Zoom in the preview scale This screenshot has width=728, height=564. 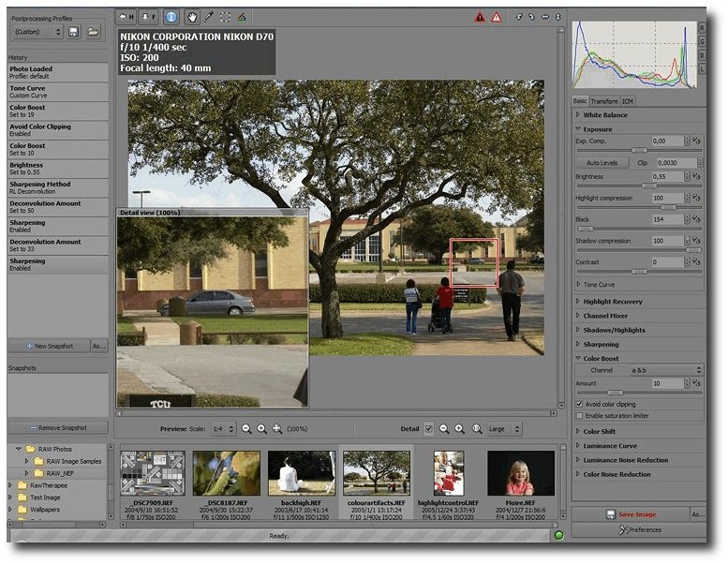coord(261,429)
